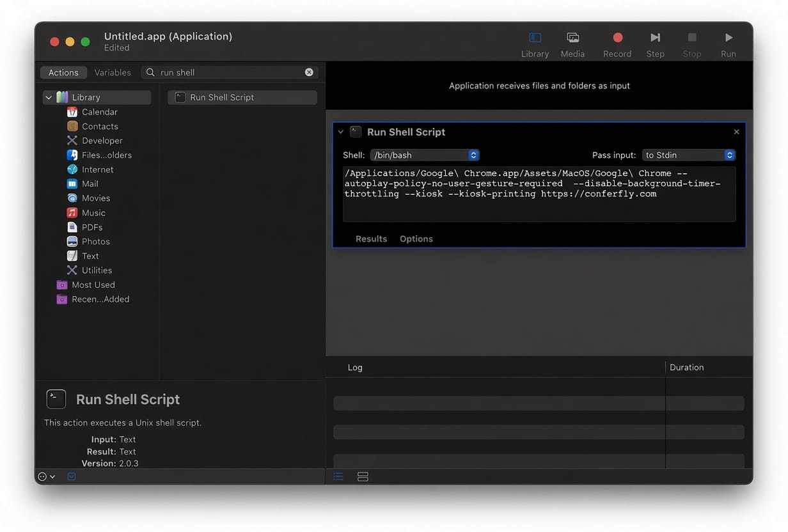The height and width of the screenshot is (532, 788).
Task: Click the Application receives files and folders text
Action: (539, 86)
